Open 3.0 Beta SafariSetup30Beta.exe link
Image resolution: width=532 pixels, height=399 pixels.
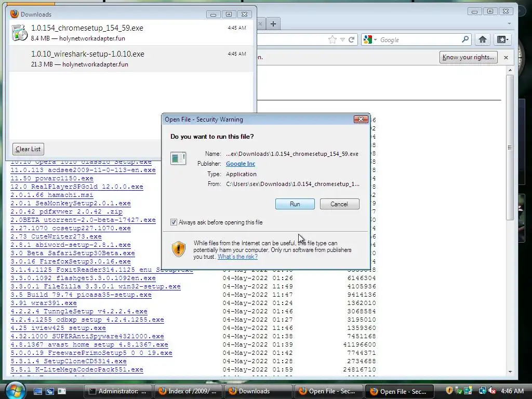click(x=73, y=253)
